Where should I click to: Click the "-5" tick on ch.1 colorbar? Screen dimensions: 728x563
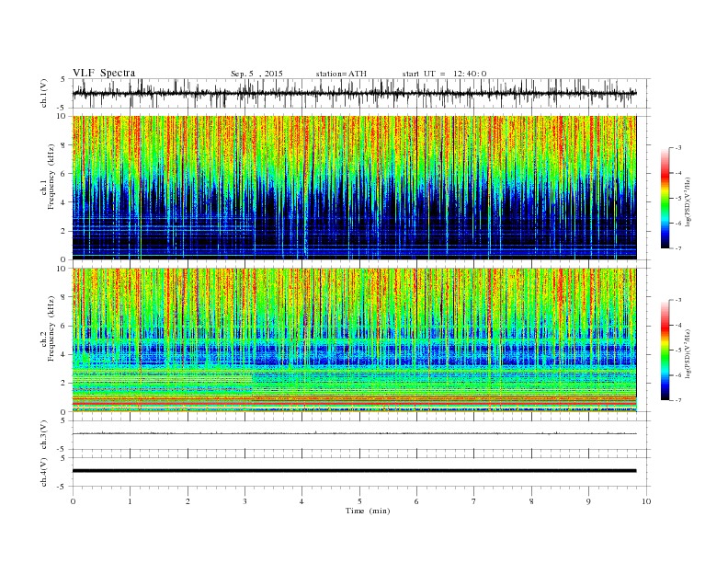tap(677, 199)
